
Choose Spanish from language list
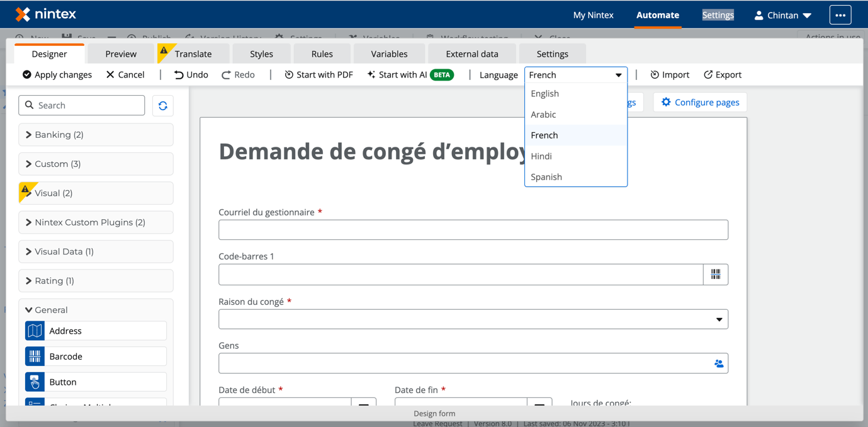tap(576, 177)
